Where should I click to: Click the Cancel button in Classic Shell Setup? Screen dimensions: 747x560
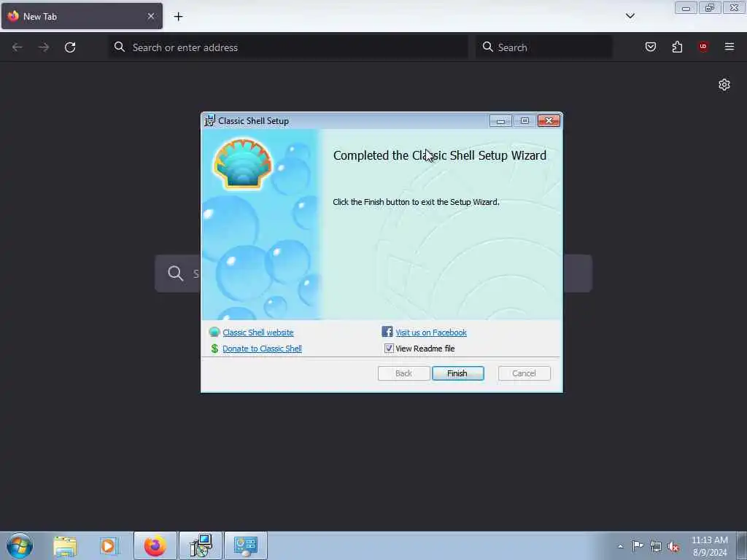(x=524, y=373)
